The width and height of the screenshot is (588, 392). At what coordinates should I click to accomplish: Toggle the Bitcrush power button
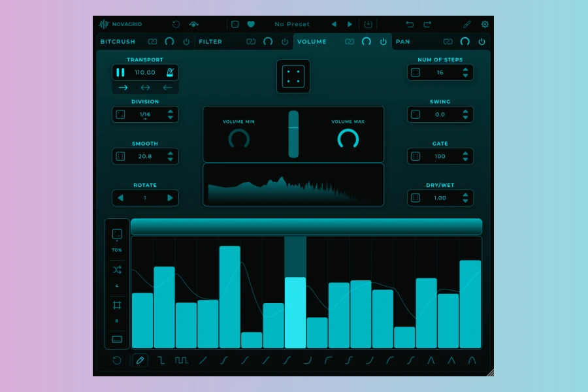click(x=186, y=42)
